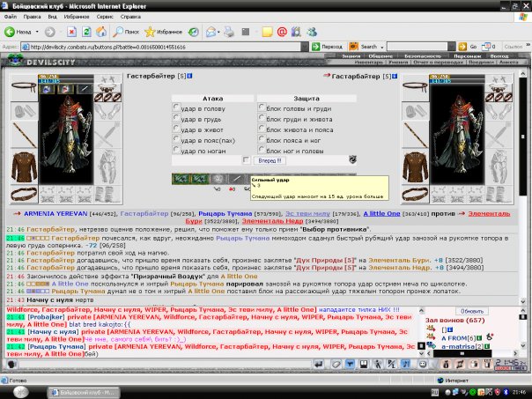Refresh the page with the green refresh icon
532x399 pixels.
pyautogui.click(x=86, y=32)
